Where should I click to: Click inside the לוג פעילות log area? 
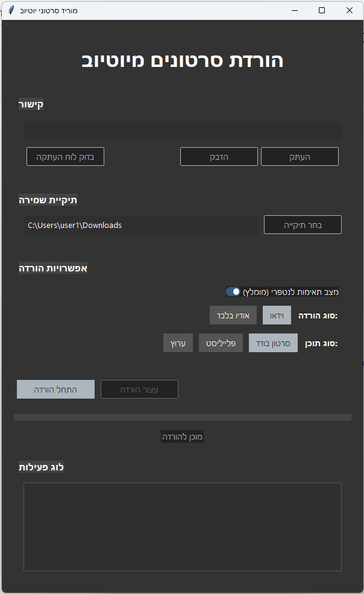point(182,526)
